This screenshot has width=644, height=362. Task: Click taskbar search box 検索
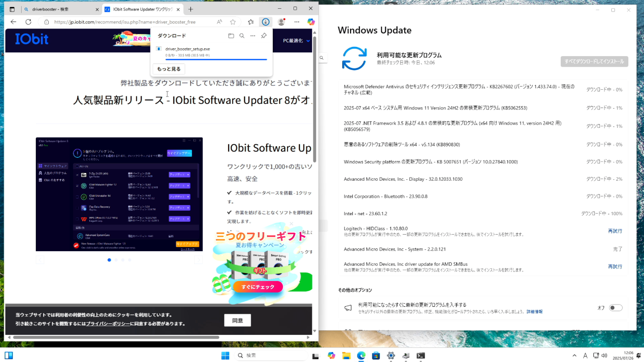pyautogui.click(x=270, y=356)
